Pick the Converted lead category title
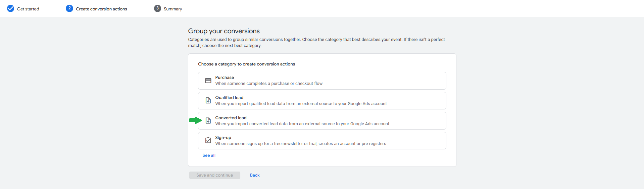 pyautogui.click(x=231, y=118)
